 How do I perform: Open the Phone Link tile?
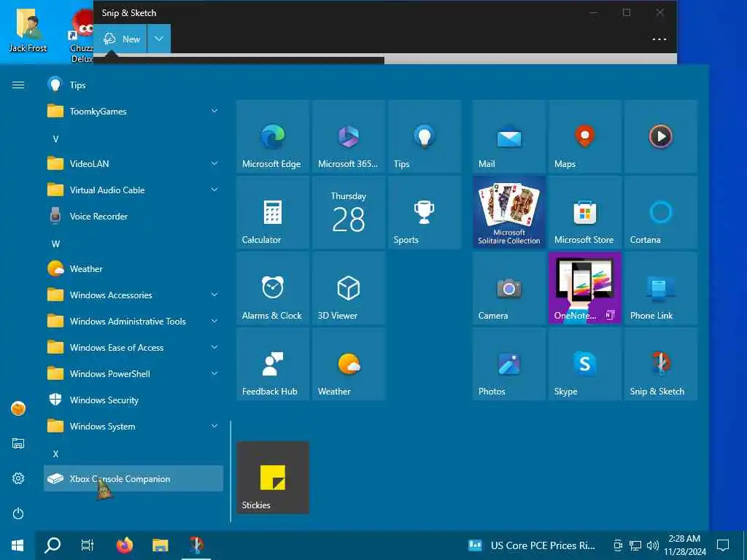(x=660, y=287)
